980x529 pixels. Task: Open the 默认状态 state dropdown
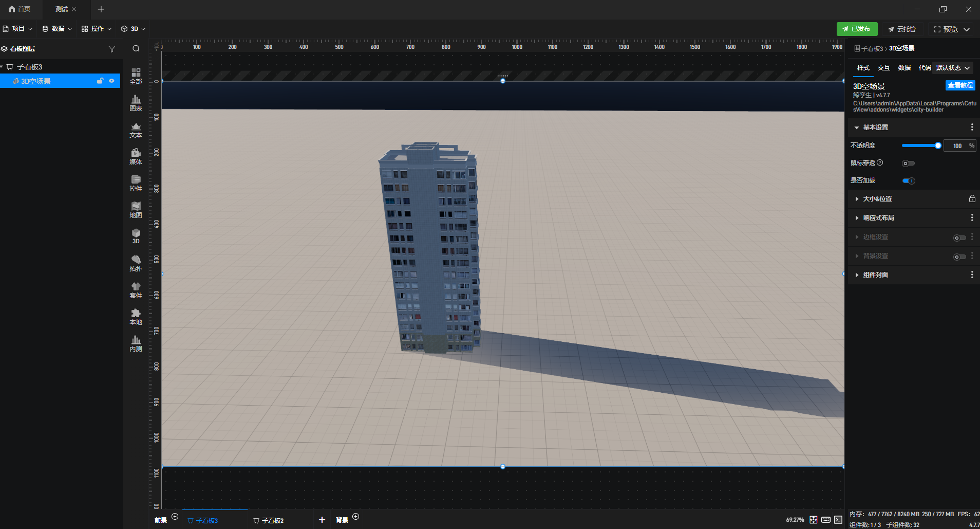tap(953, 68)
